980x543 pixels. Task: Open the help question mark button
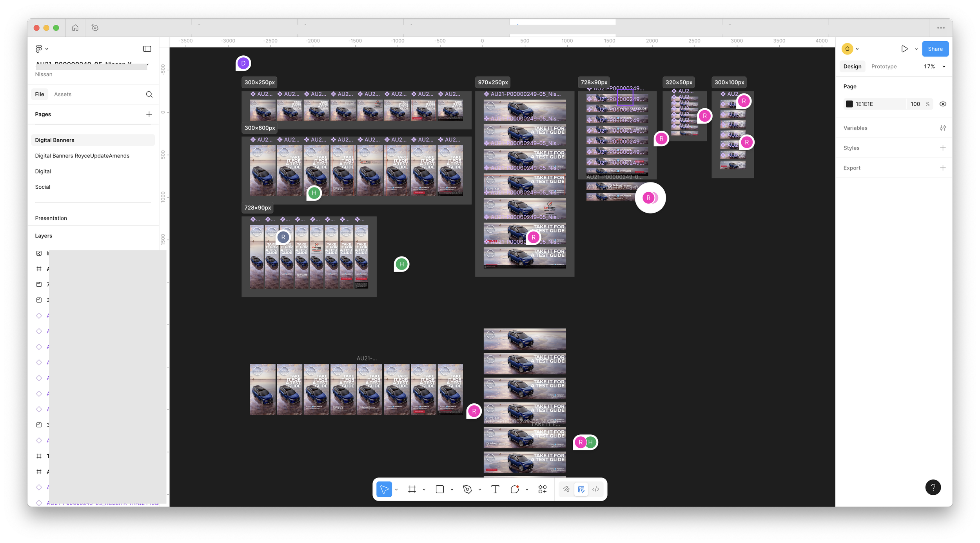(933, 487)
